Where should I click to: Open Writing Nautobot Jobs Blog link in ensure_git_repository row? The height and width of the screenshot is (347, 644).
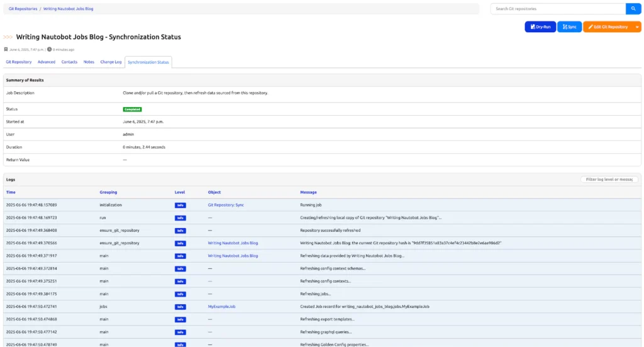(233, 243)
